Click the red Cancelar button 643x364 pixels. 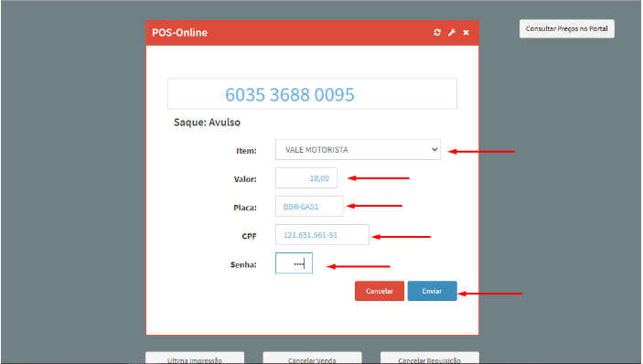coord(380,291)
